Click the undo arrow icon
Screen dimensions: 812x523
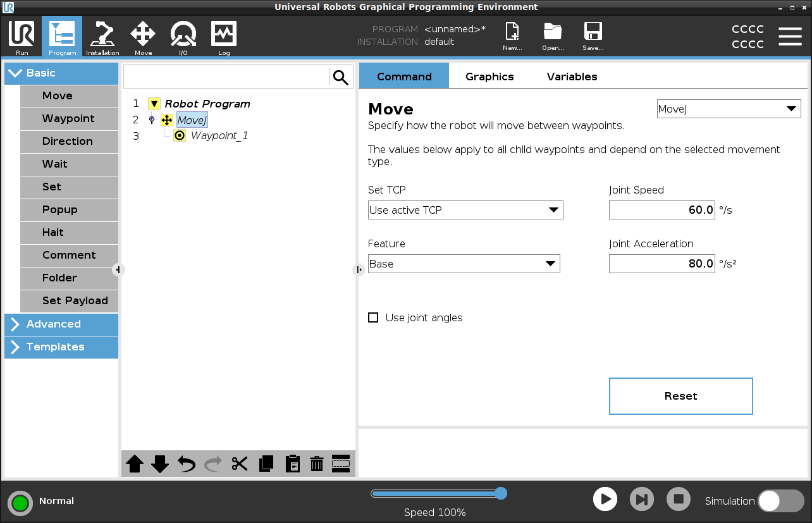pyautogui.click(x=187, y=464)
